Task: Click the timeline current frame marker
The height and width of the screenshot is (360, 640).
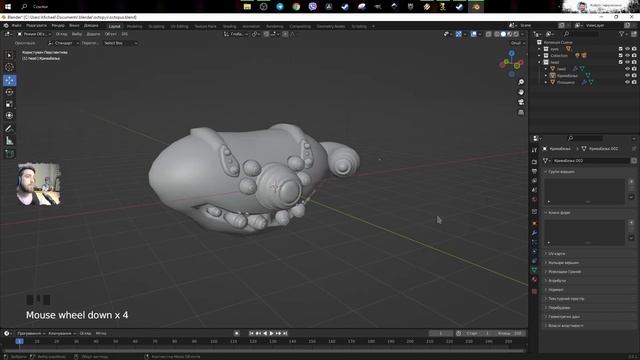Action: [19, 341]
